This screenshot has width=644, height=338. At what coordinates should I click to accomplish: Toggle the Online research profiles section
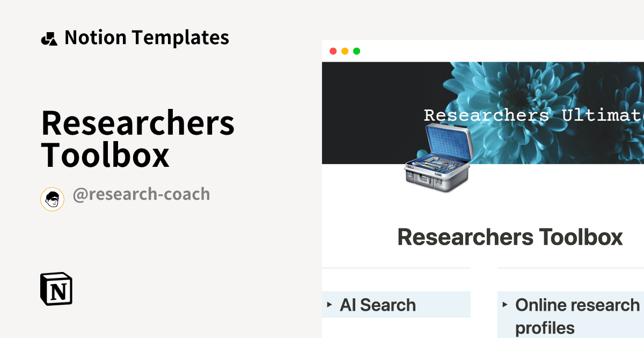(x=506, y=304)
